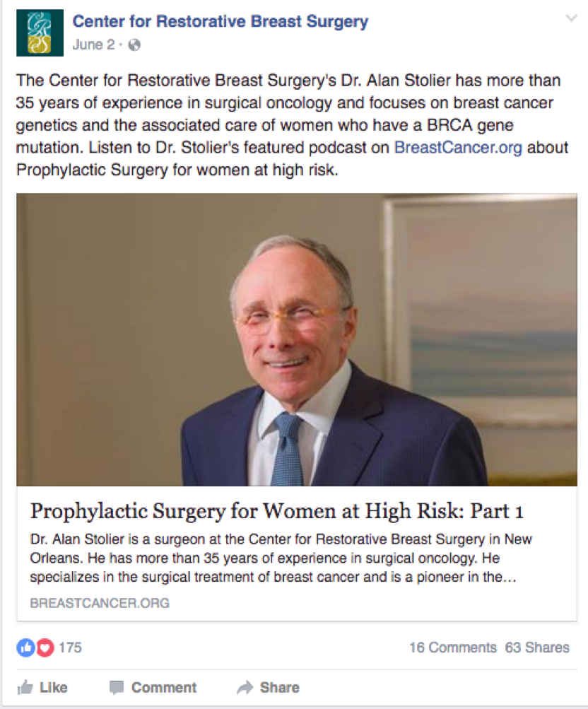This screenshot has width=588, height=709.
Task: Click the BREASTCANCER.ORG domain caption
Action: tap(100, 603)
